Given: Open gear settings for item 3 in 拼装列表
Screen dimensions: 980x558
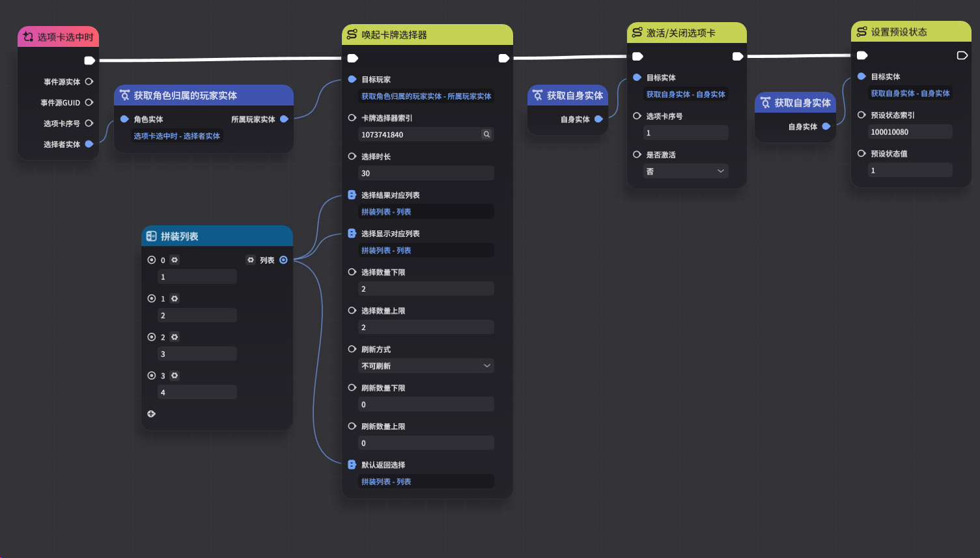Looking at the screenshot, I should click(175, 376).
